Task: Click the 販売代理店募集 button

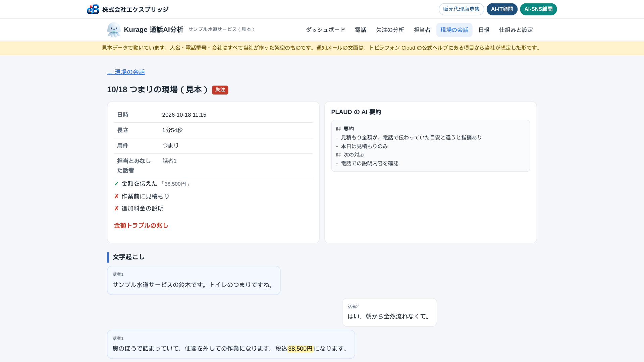Action: click(461, 9)
